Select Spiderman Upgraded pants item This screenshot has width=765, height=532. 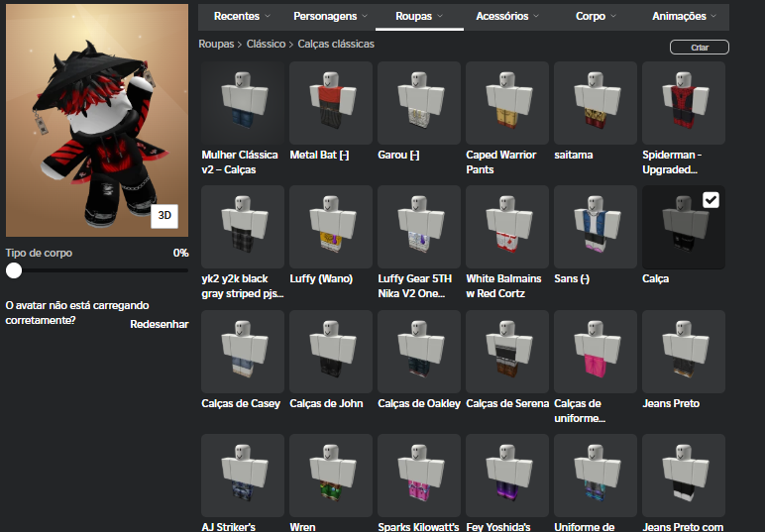(x=684, y=103)
